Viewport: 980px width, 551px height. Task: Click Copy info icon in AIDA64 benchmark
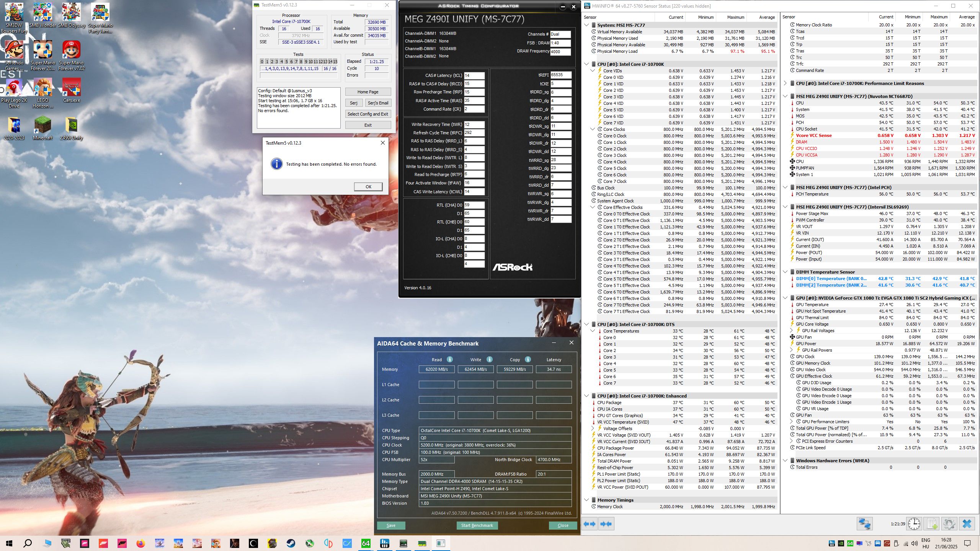pos(528,359)
